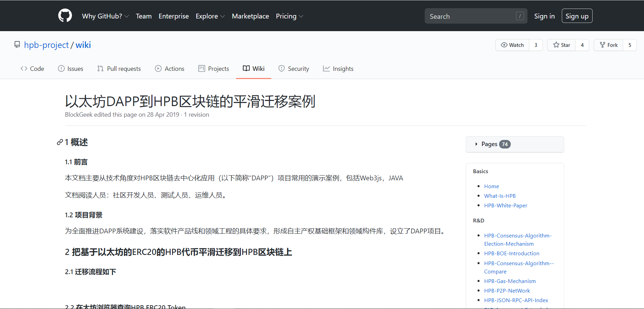
Task: Click the heading 2.1 迁移流程如下
Action: (90, 272)
